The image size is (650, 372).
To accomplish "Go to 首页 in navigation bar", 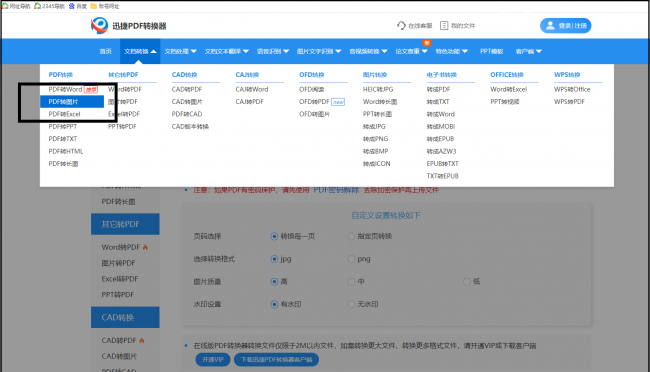I will tap(106, 51).
